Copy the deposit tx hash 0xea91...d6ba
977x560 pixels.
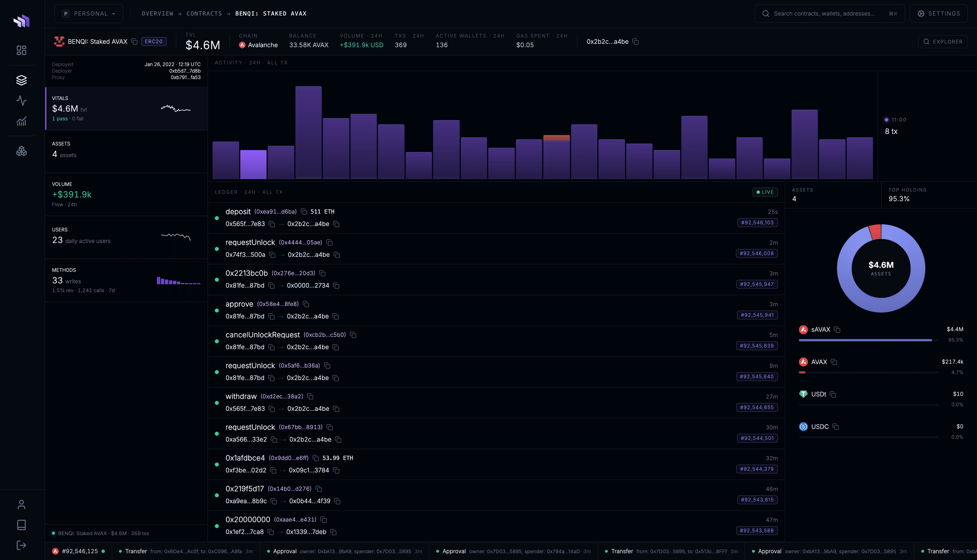304,212
